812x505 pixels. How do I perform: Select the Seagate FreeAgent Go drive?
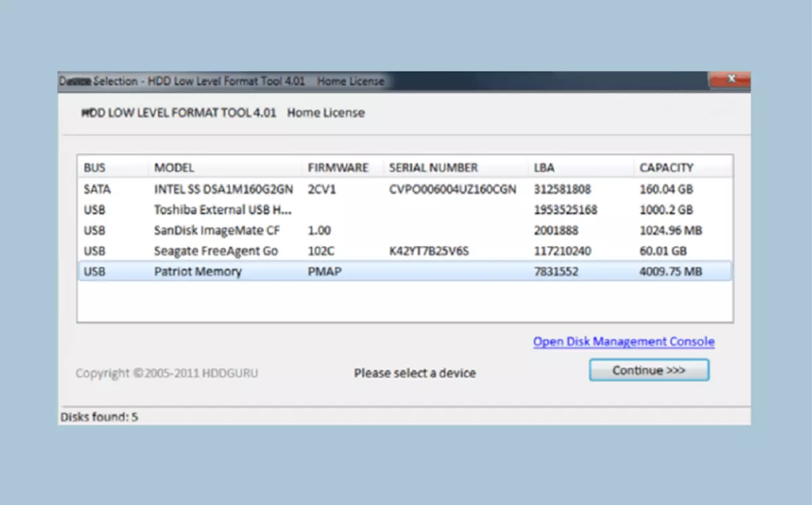point(405,251)
